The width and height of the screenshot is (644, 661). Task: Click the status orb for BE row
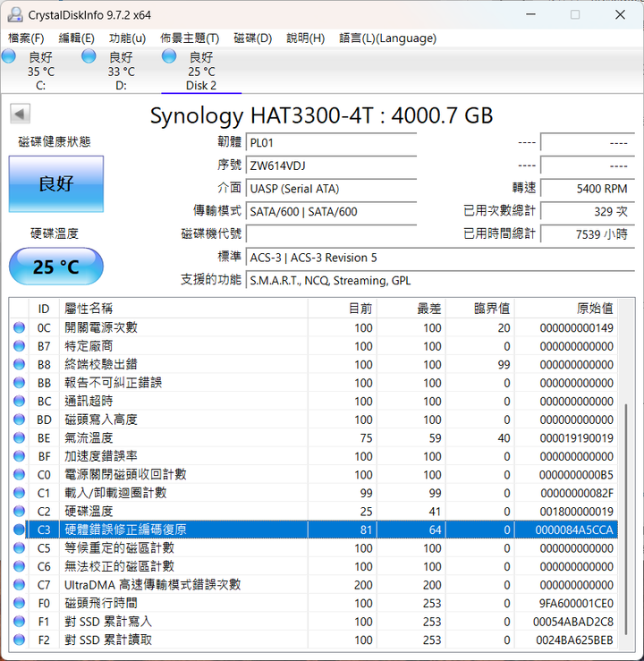[x=20, y=437]
